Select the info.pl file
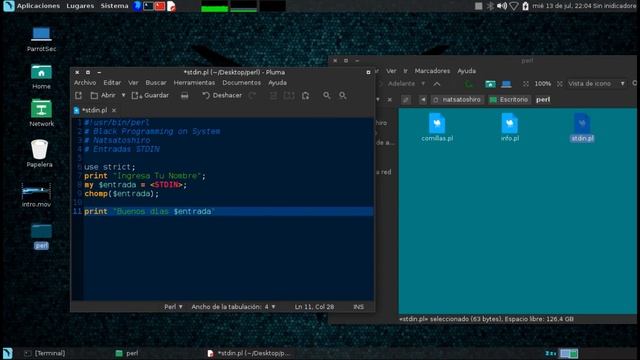Viewport: 640px width, 360px height. (x=510, y=127)
